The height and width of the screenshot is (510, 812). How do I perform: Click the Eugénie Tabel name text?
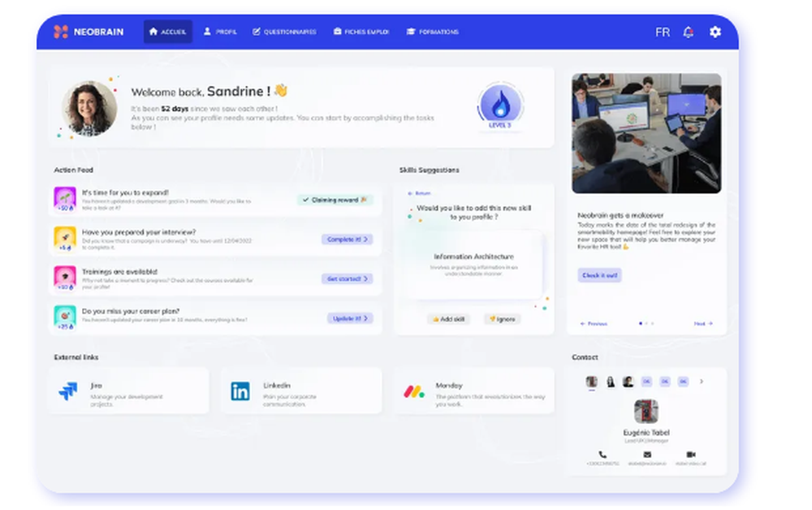pyautogui.click(x=646, y=432)
